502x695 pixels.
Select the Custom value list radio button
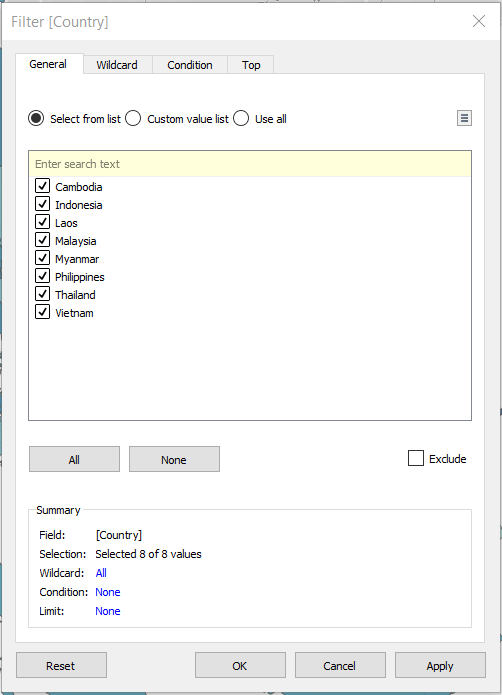pos(133,119)
